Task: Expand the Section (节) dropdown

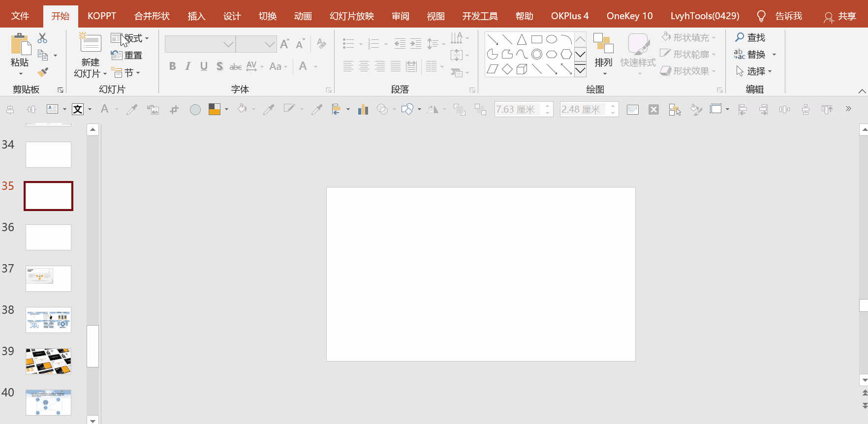Action: tap(126, 73)
